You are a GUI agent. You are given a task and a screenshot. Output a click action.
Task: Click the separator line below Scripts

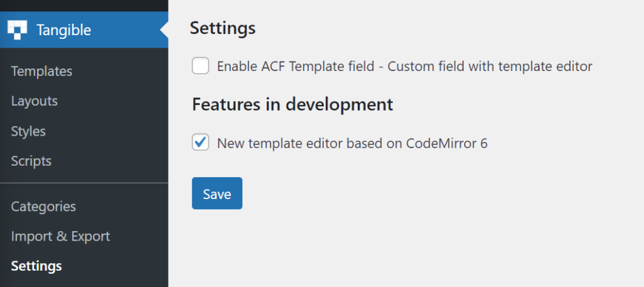84,183
